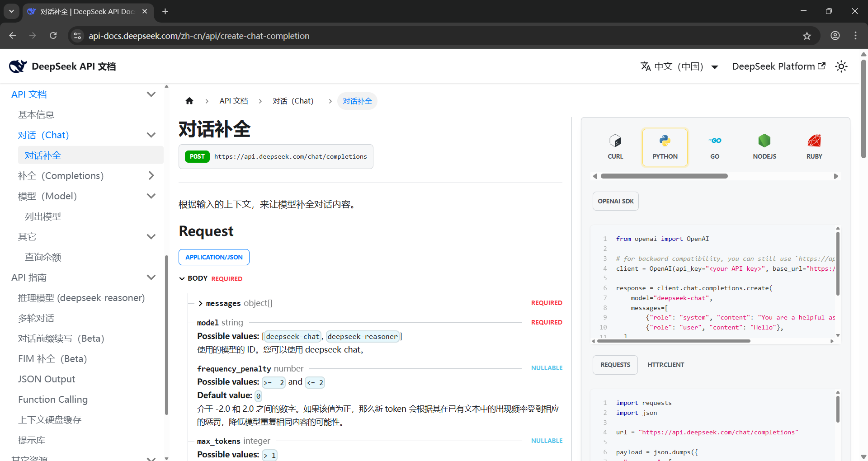
Task: Reload the current page
Action: (x=53, y=36)
